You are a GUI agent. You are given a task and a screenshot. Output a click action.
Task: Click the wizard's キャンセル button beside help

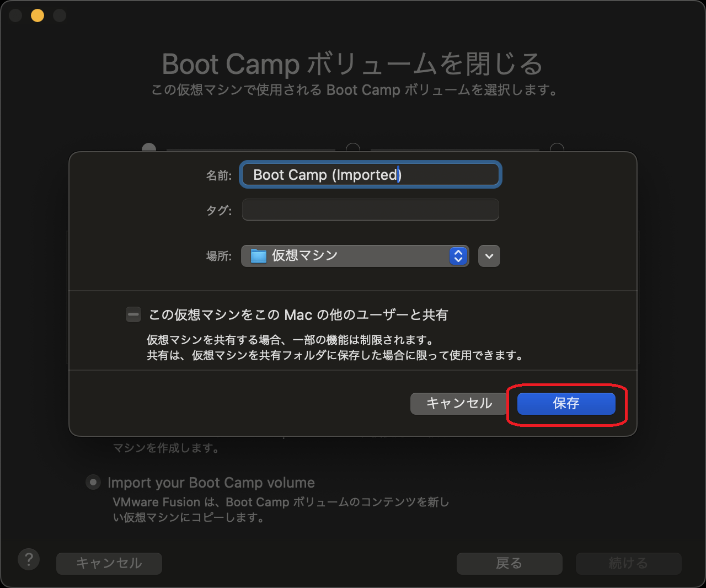click(x=109, y=563)
